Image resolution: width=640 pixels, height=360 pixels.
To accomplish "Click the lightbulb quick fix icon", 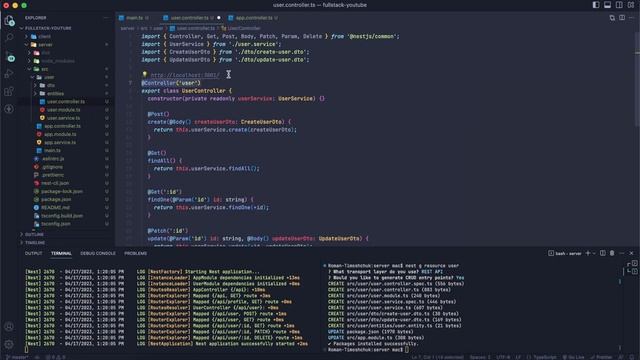I will tap(144, 75).
